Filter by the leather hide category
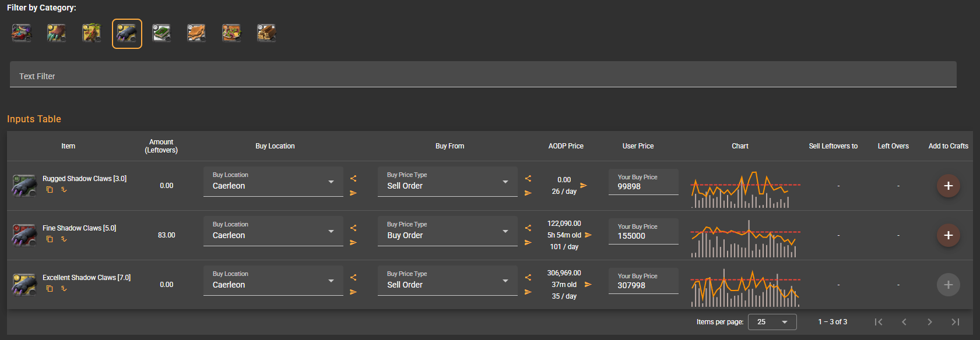The width and height of the screenshot is (980, 340). point(196,34)
